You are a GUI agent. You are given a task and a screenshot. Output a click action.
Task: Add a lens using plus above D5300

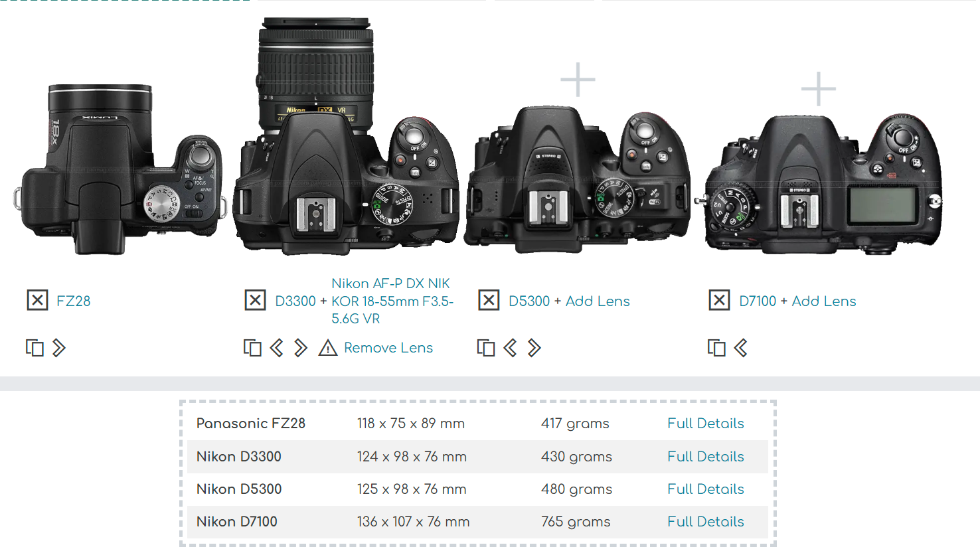point(578,80)
